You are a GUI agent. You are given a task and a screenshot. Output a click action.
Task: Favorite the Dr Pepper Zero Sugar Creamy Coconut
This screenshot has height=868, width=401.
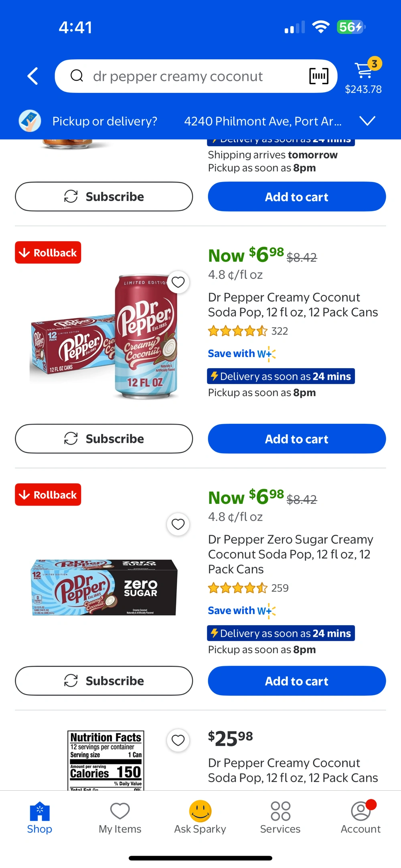pos(178,524)
